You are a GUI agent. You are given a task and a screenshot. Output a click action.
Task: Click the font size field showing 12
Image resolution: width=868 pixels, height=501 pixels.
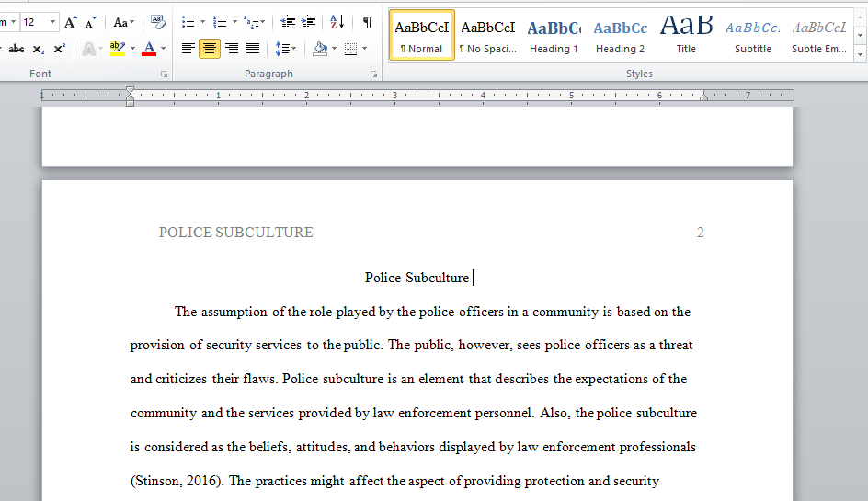[x=34, y=22]
